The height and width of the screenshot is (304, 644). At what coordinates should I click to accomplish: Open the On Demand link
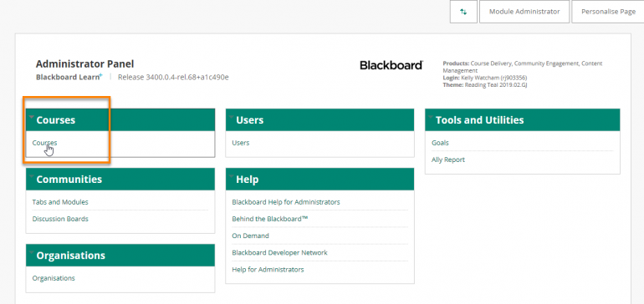pyautogui.click(x=251, y=236)
